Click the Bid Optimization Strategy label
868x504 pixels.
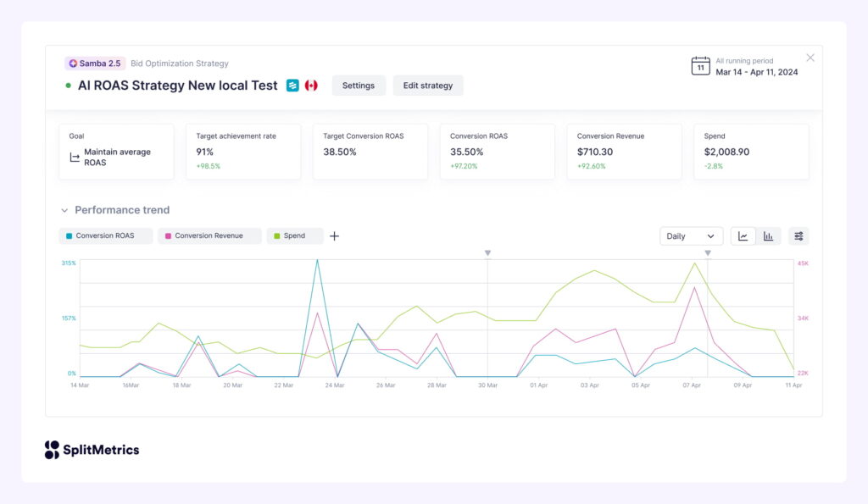click(x=181, y=63)
